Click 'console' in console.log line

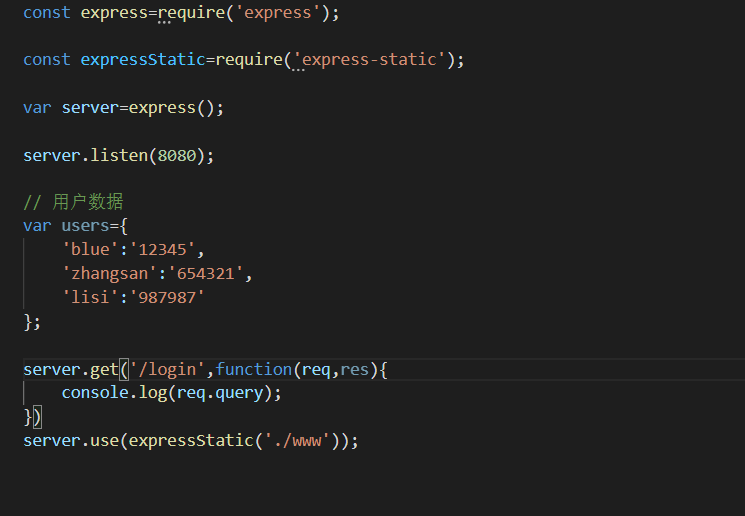[95, 393]
